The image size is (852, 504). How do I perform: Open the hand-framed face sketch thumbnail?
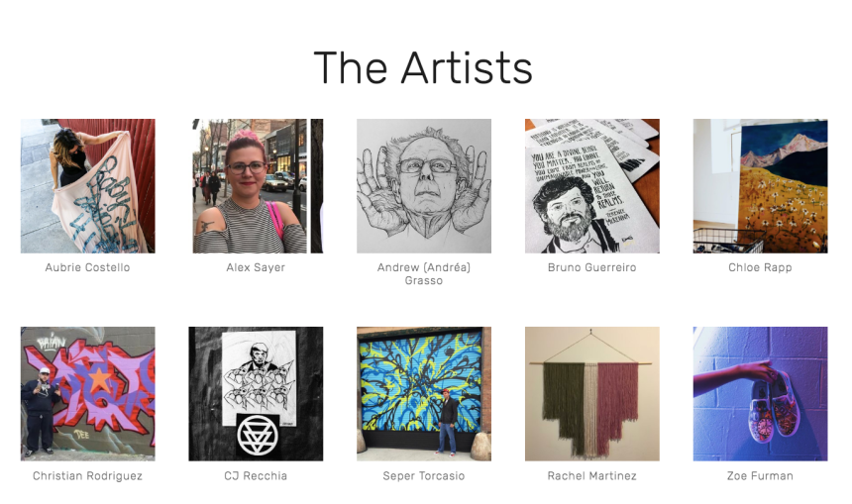pyautogui.click(x=424, y=186)
